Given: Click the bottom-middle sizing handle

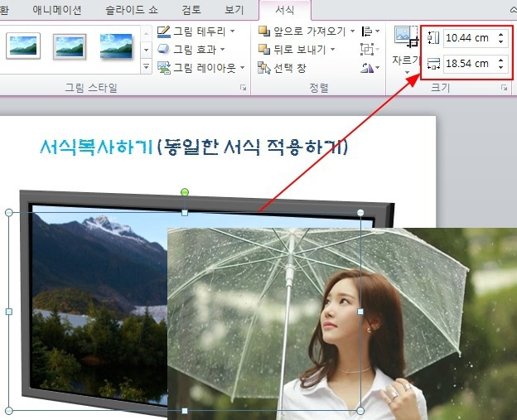Looking at the screenshot, I should pyautogui.click(x=185, y=411).
